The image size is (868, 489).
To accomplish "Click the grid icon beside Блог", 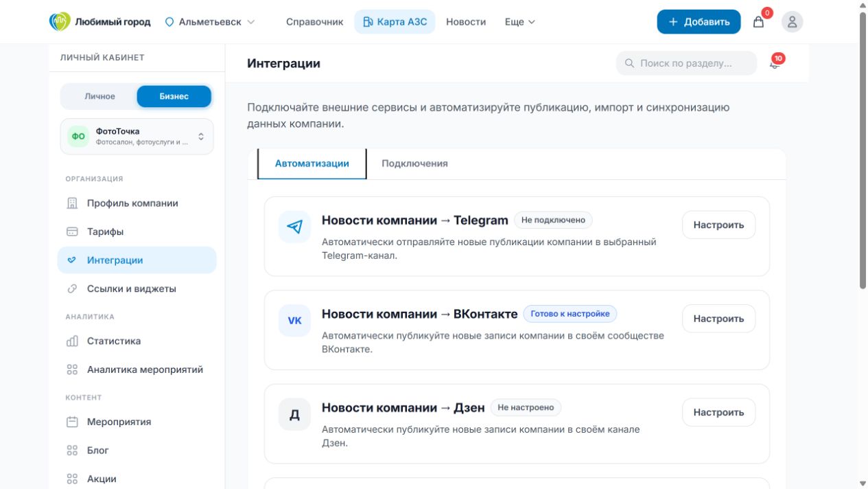I will pos(72,451).
